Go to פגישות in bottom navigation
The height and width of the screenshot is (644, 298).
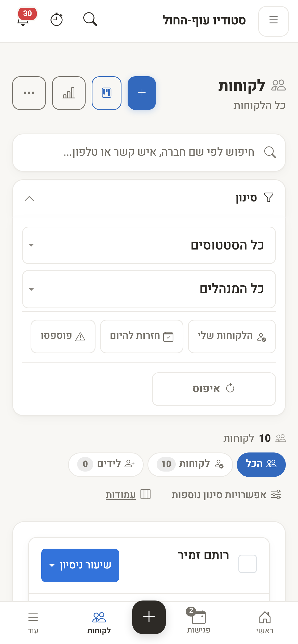(x=199, y=620)
